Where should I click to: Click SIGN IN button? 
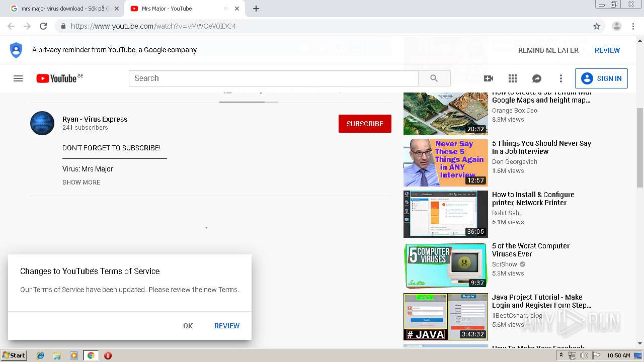(x=601, y=78)
